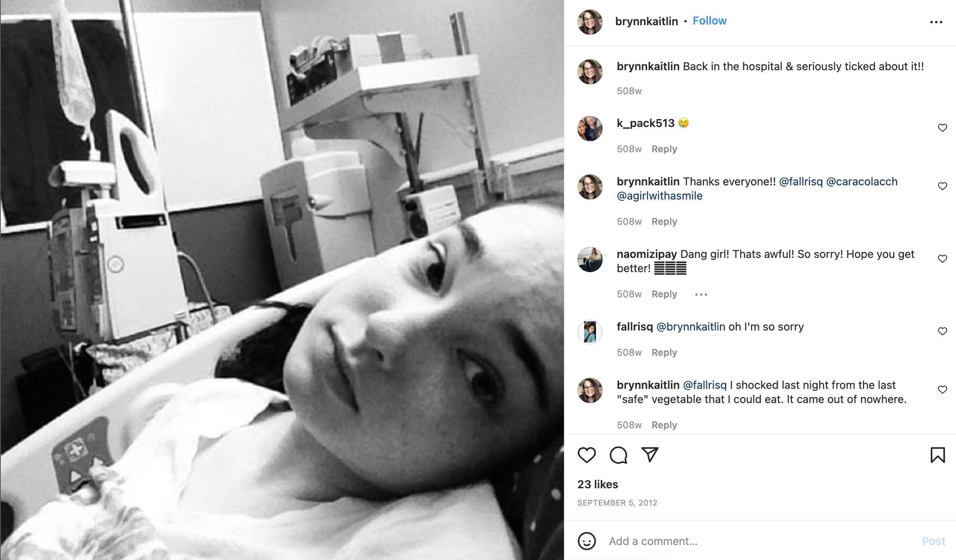Open @caracolacch mention link
This screenshot has width=956, height=560.
862,182
